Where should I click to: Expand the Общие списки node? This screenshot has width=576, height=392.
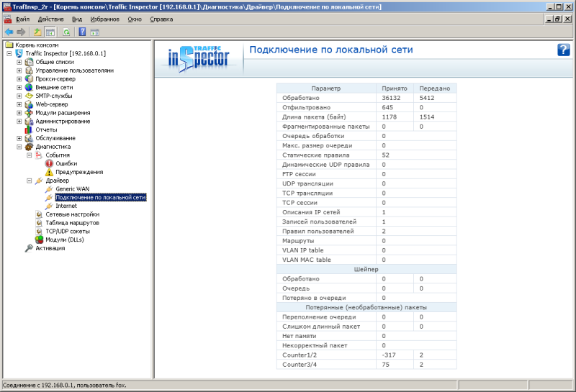(19, 62)
